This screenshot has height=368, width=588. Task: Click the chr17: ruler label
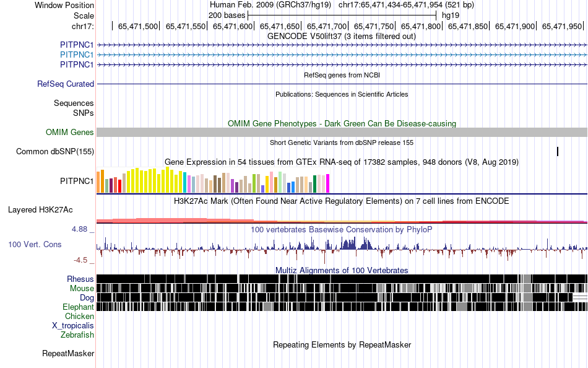[x=83, y=26]
